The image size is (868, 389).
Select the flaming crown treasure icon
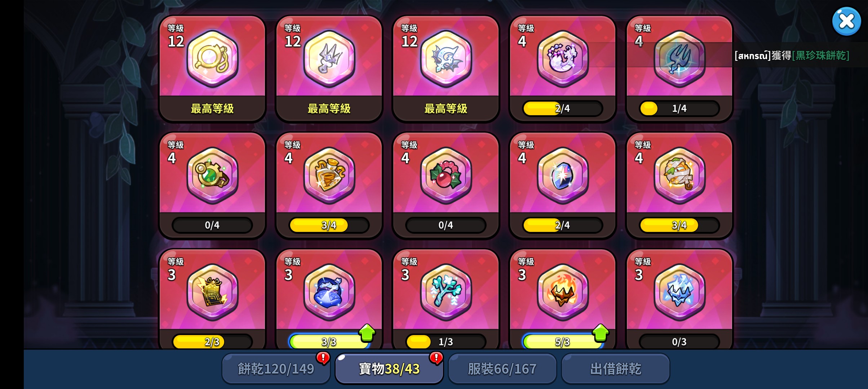tap(563, 292)
